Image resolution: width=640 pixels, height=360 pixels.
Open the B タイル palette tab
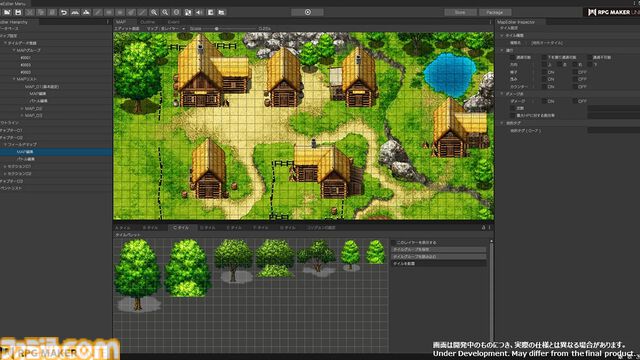pos(150,228)
